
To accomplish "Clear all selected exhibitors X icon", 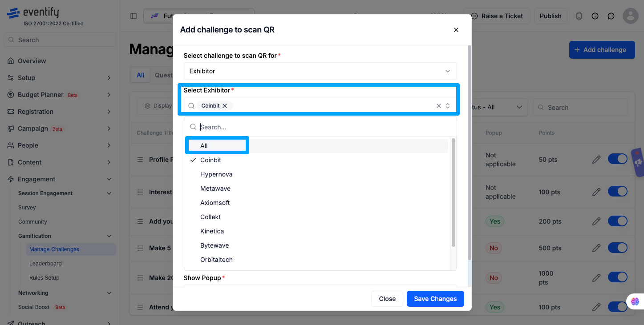I will (439, 106).
